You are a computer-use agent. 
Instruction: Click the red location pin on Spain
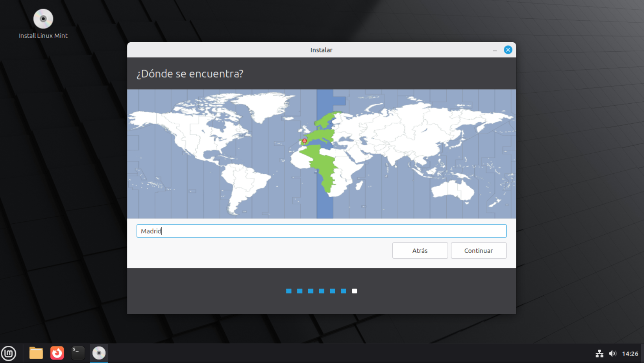pos(304,141)
